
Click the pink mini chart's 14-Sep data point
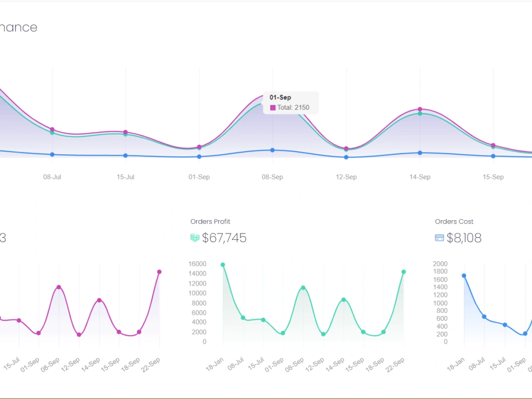[99, 300]
